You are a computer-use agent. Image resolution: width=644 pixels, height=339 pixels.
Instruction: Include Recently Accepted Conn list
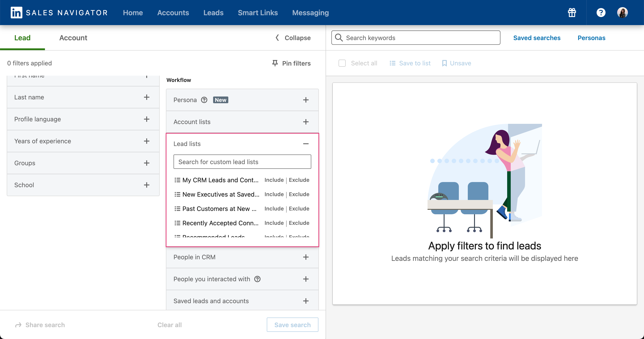pos(274,223)
